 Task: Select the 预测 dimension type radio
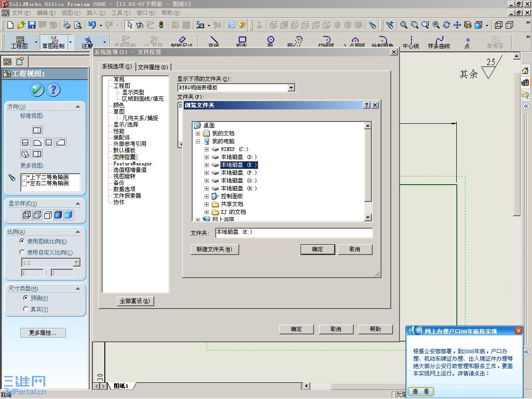click(25, 297)
